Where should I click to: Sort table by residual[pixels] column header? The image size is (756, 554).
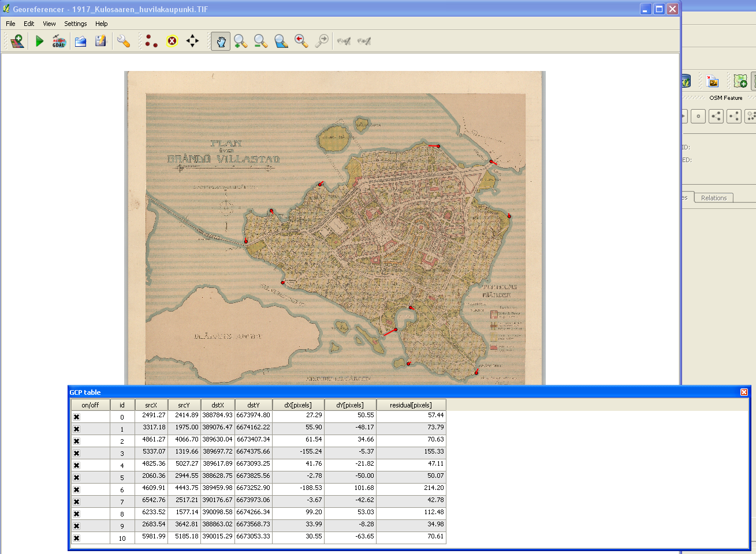411,405
